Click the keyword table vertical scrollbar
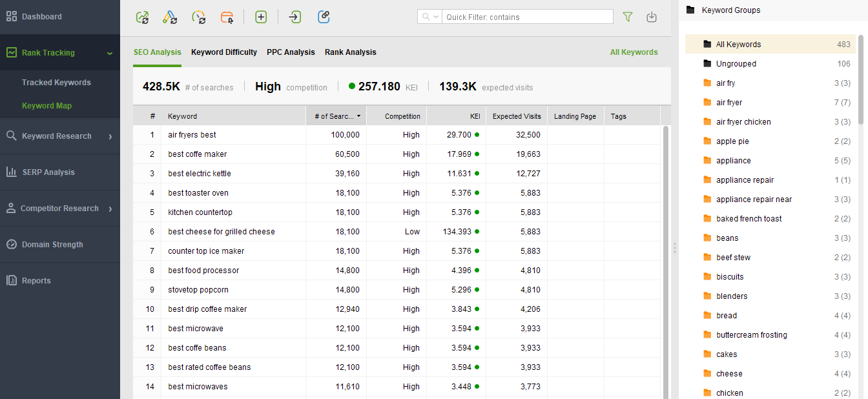The width and height of the screenshot is (868, 399). [666, 261]
